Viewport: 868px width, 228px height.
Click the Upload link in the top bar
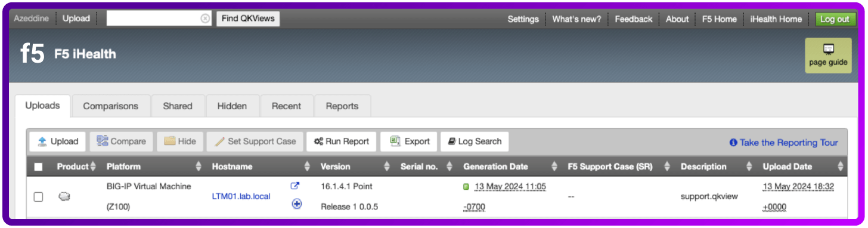(x=76, y=19)
